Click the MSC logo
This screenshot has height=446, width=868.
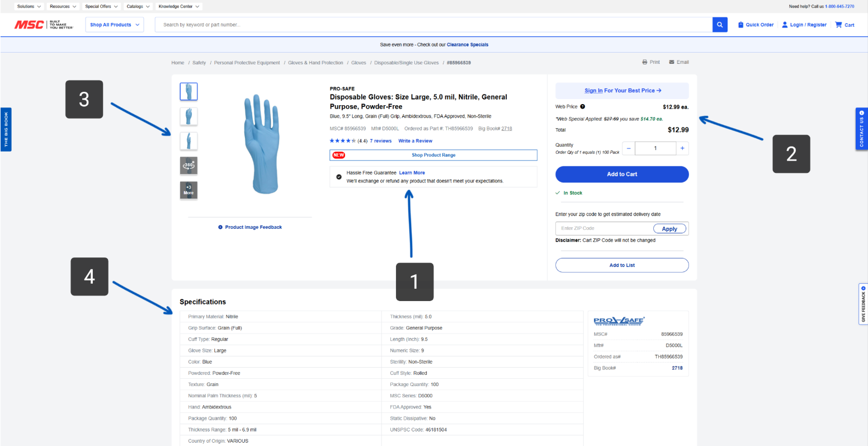pos(44,25)
